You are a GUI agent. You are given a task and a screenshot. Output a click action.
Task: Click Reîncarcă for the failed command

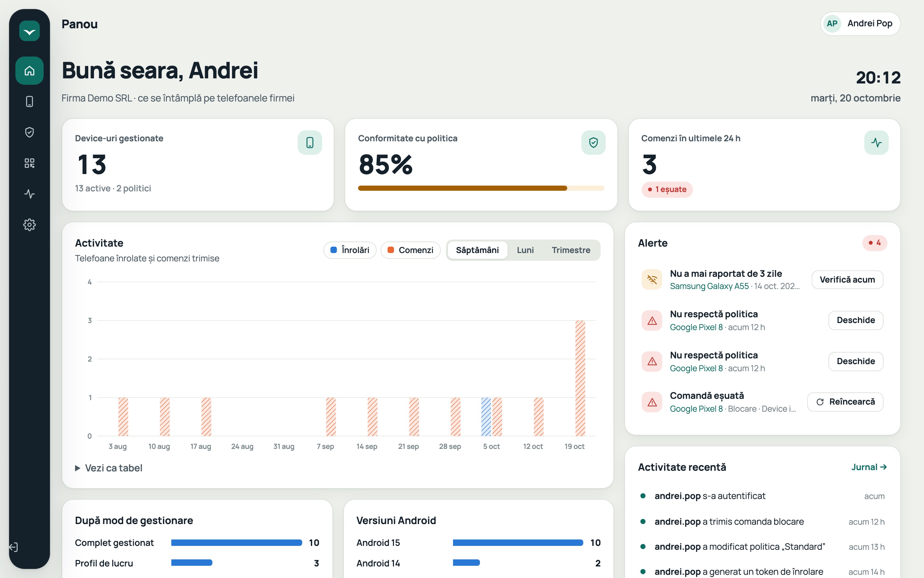[x=845, y=402]
